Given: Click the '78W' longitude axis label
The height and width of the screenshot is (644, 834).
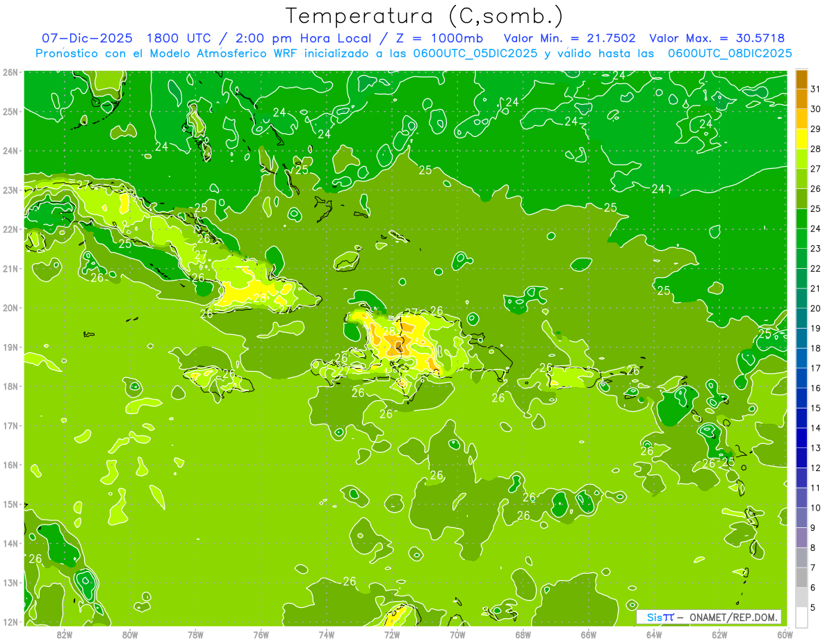Looking at the screenshot, I should pyautogui.click(x=196, y=635).
